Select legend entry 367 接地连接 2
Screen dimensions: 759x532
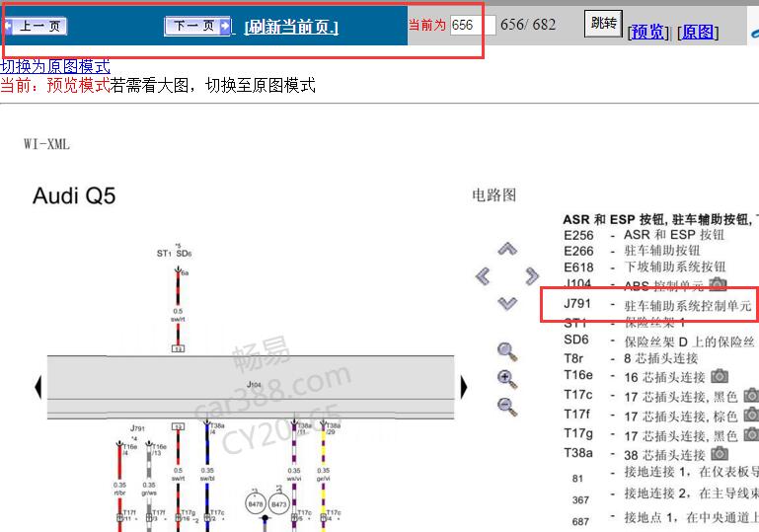click(665, 496)
